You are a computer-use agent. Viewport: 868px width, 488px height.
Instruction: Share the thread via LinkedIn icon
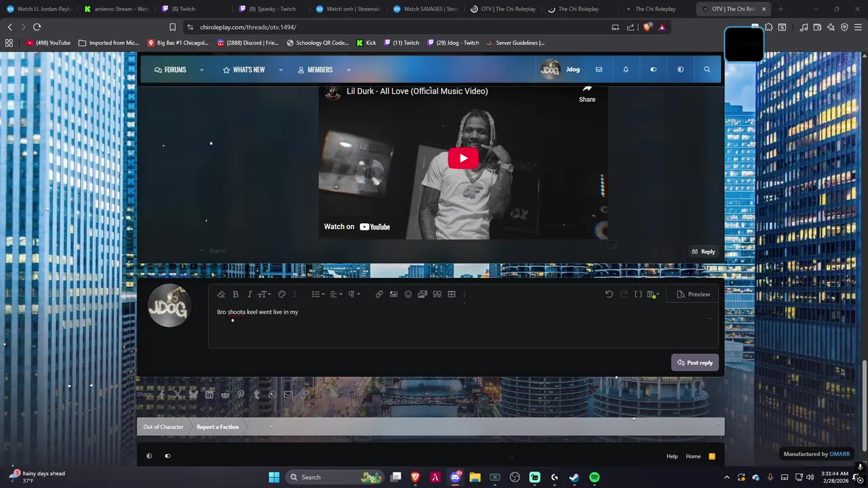pyautogui.click(x=209, y=394)
